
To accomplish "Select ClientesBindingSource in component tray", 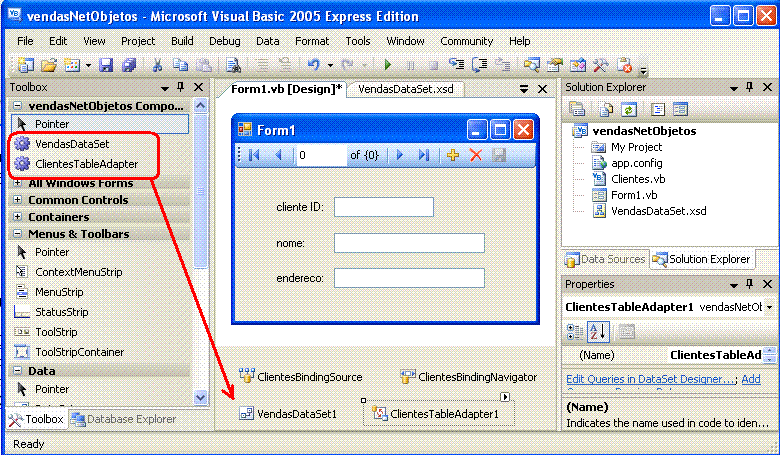I will click(x=300, y=377).
